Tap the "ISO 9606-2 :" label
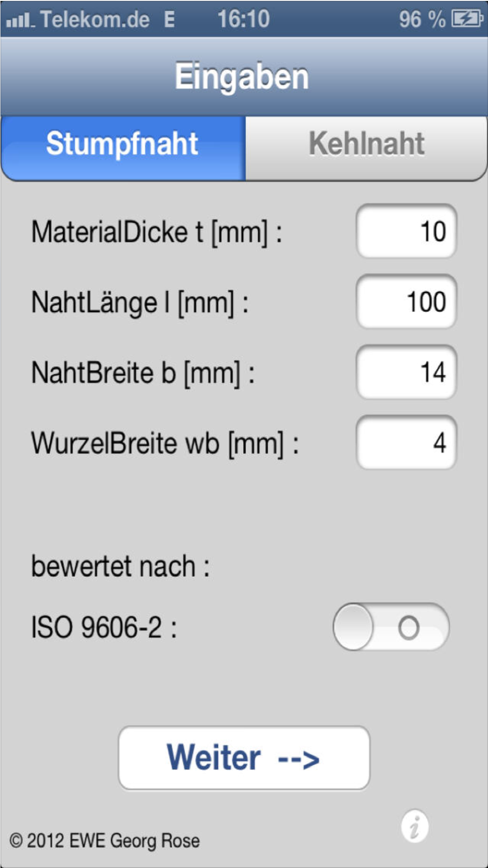This screenshot has width=488, height=868. [104, 627]
